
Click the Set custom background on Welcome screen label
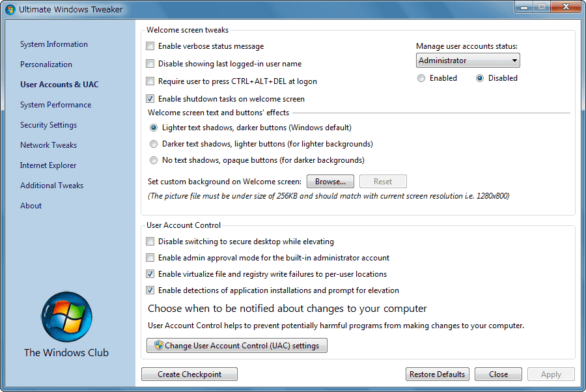224,182
